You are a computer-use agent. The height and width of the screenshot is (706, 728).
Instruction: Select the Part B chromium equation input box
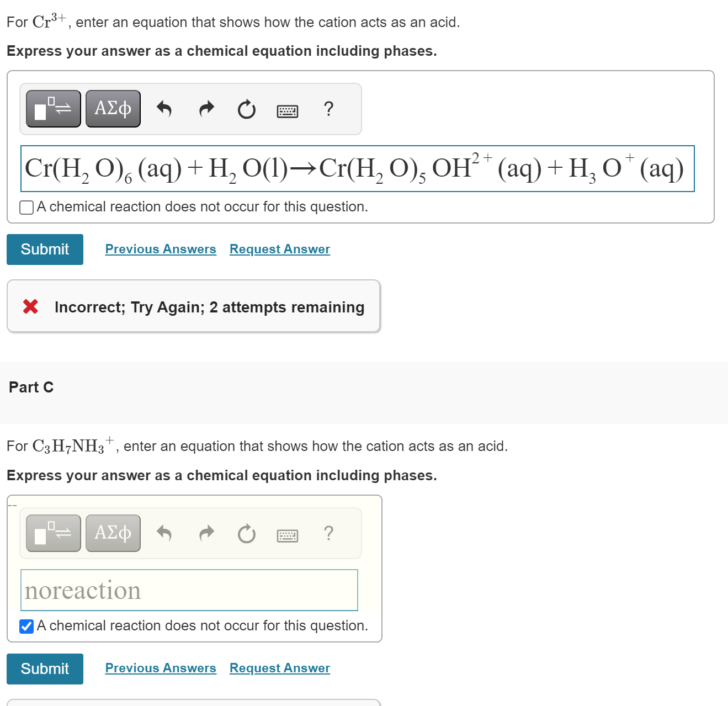[358, 169]
